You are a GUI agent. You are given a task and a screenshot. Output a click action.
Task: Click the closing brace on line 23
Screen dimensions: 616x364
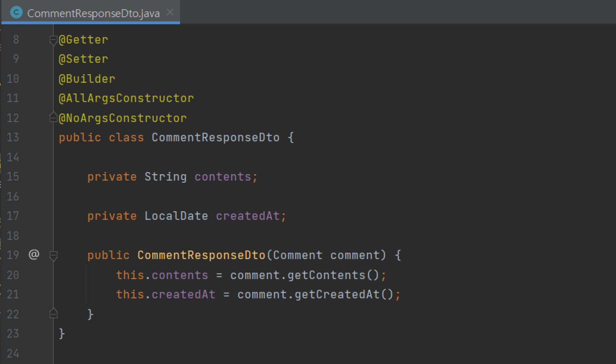point(62,334)
